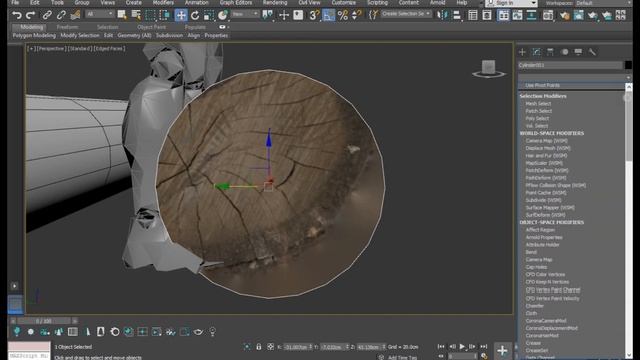The height and width of the screenshot is (360, 640).
Task: Open the Utilities wrench panel tab
Action: click(592, 52)
